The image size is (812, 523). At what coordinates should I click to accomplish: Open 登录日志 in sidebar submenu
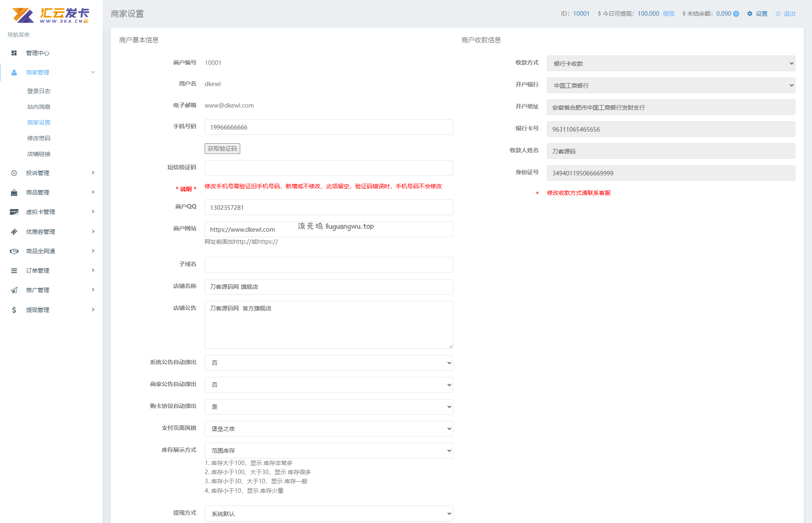tap(39, 91)
